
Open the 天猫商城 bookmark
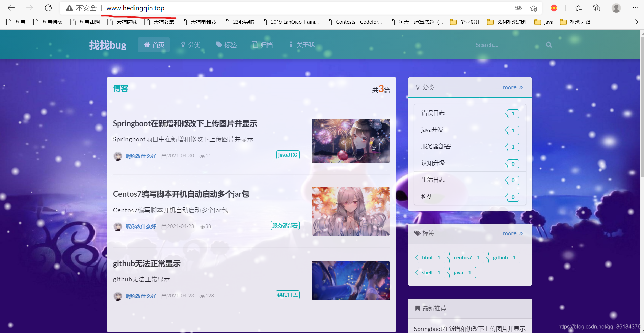click(122, 22)
